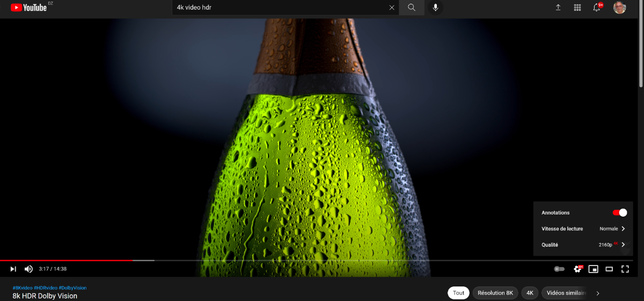
Task: Enter fullscreen mode
Action: pos(625,269)
